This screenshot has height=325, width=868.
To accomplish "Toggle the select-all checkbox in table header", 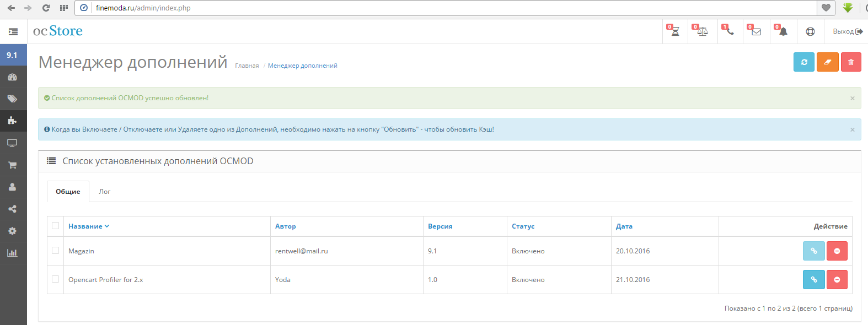I will click(55, 225).
